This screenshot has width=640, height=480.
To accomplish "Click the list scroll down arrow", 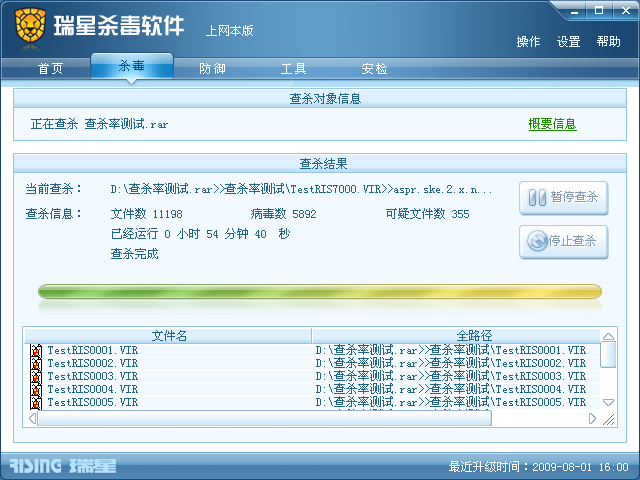I will 608,402.
